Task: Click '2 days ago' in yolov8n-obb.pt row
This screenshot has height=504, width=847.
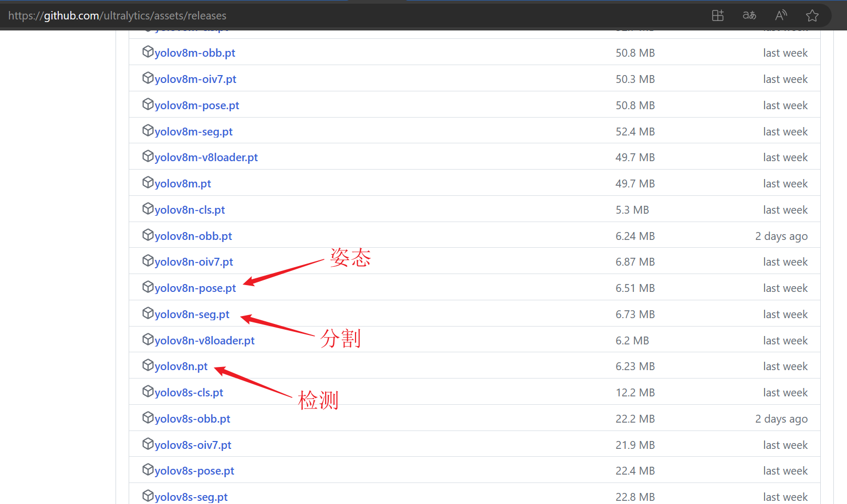Action: pos(781,236)
